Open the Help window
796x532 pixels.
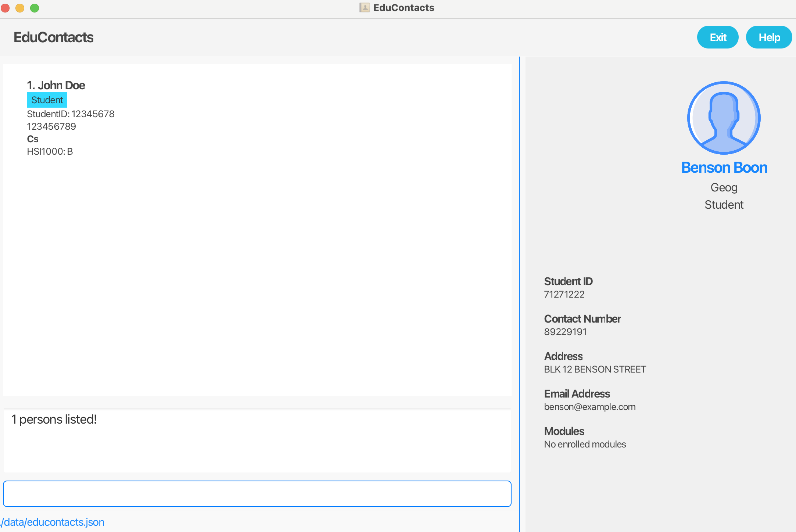[x=769, y=37]
